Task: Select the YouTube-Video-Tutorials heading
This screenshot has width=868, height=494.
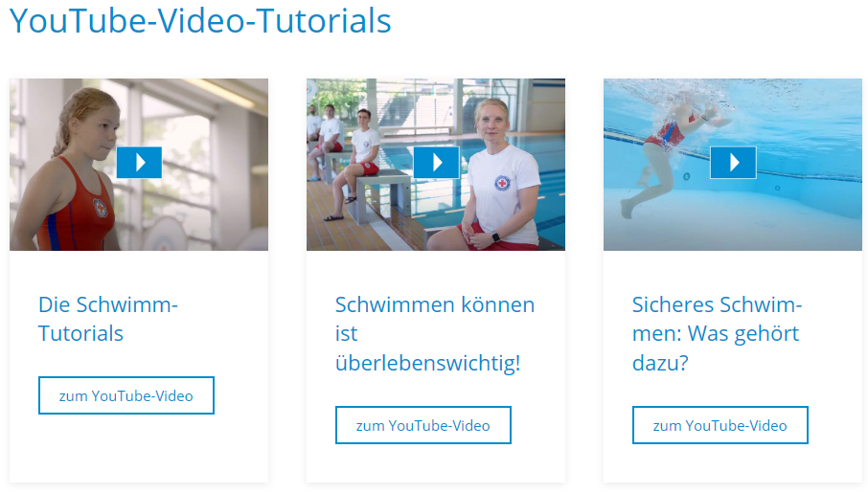Action: 200,21
